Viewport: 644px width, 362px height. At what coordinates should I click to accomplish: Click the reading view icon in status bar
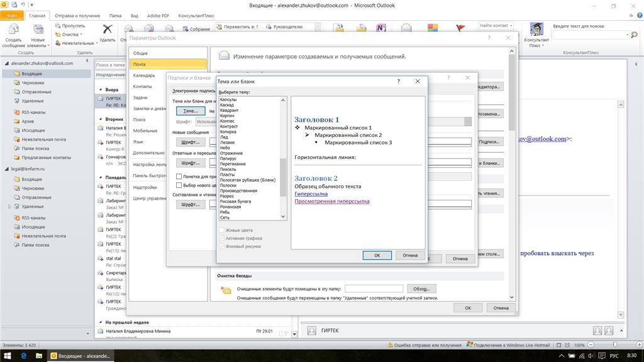click(x=567, y=345)
